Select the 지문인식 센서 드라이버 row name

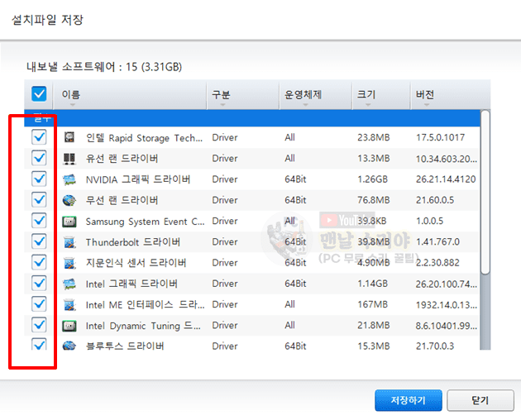pos(136,263)
